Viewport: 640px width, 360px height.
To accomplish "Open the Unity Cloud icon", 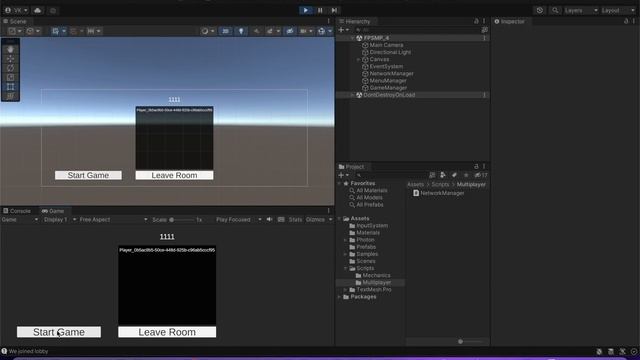I will click(x=38, y=10).
